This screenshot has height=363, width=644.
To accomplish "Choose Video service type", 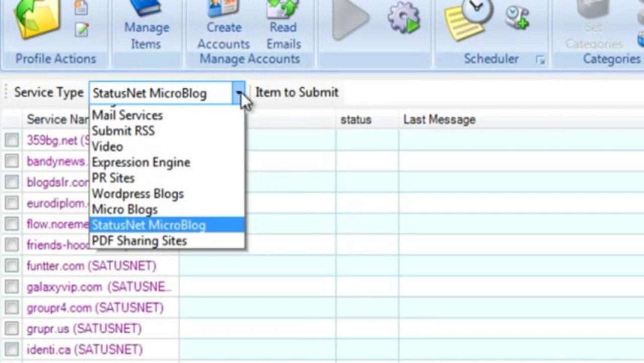I will tap(107, 147).
